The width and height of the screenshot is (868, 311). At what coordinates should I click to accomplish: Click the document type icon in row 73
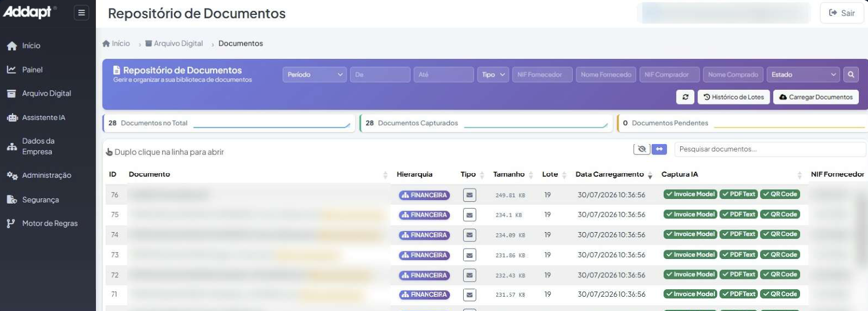tap(469, 255)
